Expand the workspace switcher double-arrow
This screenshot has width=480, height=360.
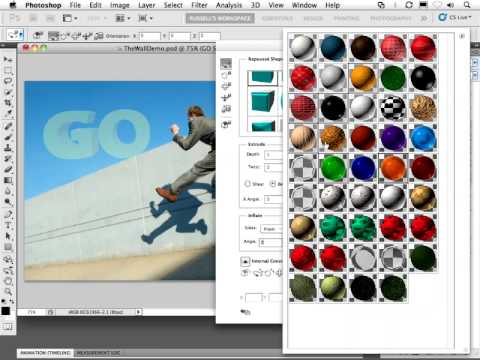click(424, 18)
